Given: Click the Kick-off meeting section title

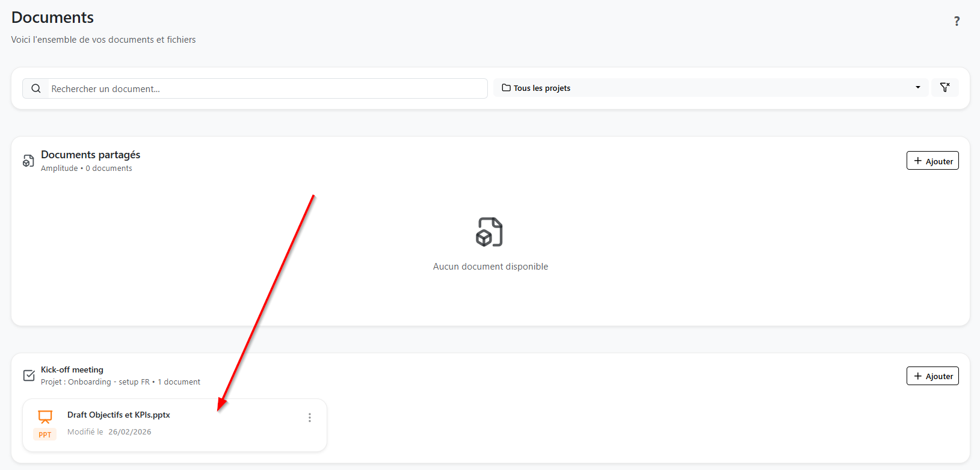Looking at the screenshot, I should pos(72,370).
